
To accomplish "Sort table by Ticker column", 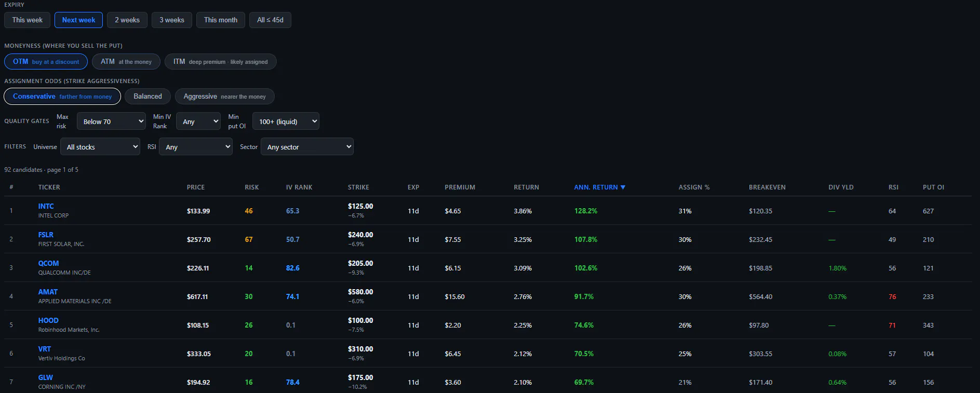I will coord(49,187).
